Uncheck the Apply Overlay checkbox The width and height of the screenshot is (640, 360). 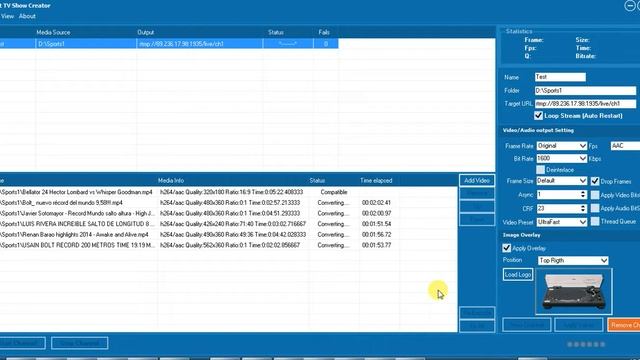coord(507,248)
